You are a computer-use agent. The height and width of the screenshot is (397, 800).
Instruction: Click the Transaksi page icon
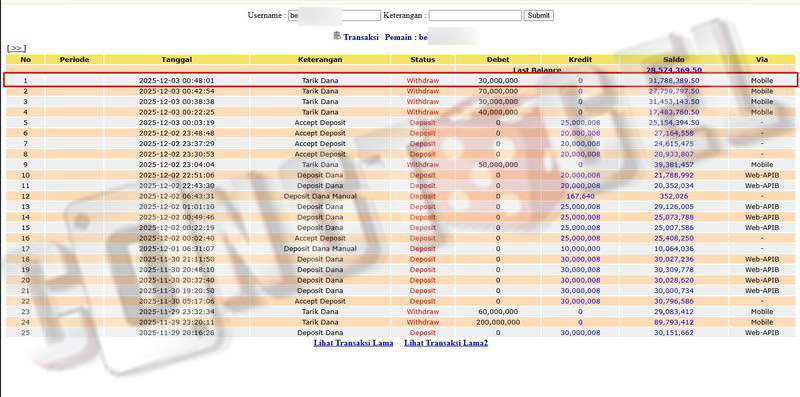(337, 35)
